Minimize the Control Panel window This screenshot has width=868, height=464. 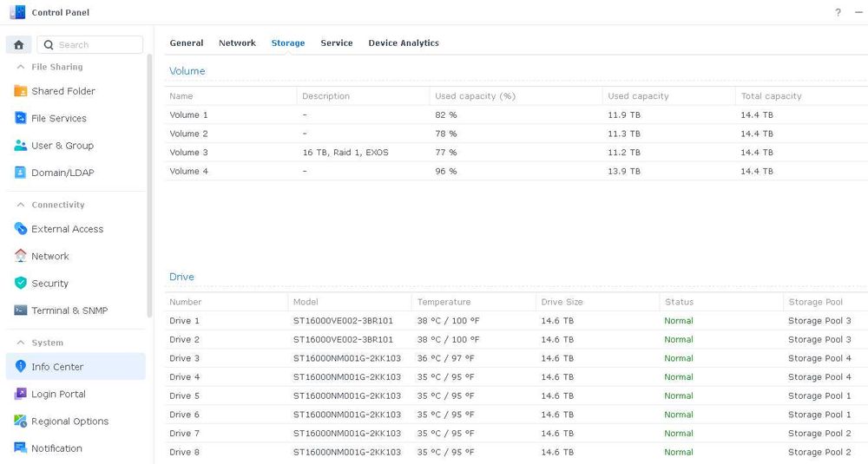point(858,12)
